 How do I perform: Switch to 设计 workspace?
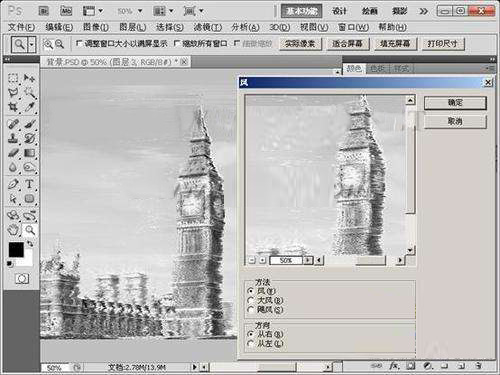pyautogui.click(x=339, y=11)
